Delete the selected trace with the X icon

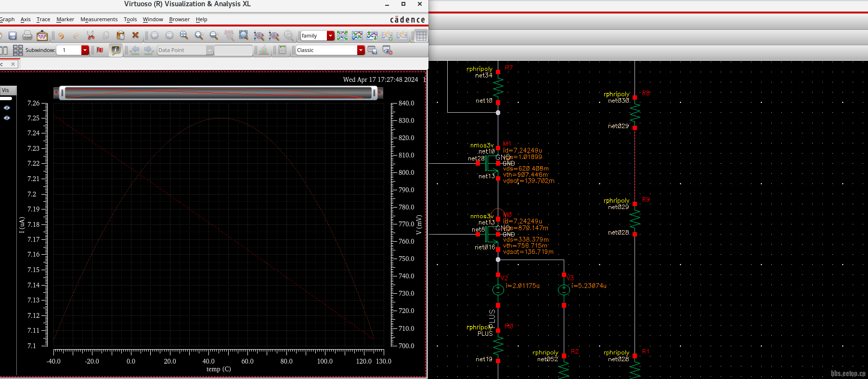[135, 36]
